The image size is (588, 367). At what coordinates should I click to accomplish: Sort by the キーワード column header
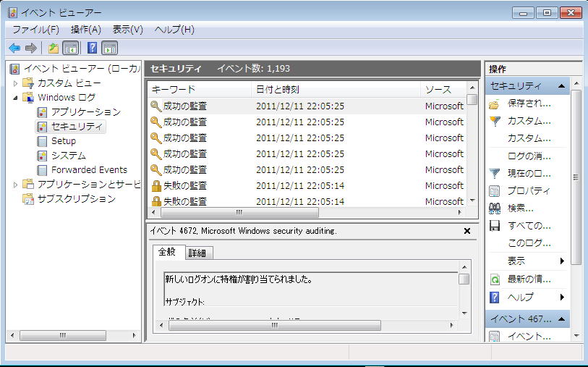click(x=200, y=89)
